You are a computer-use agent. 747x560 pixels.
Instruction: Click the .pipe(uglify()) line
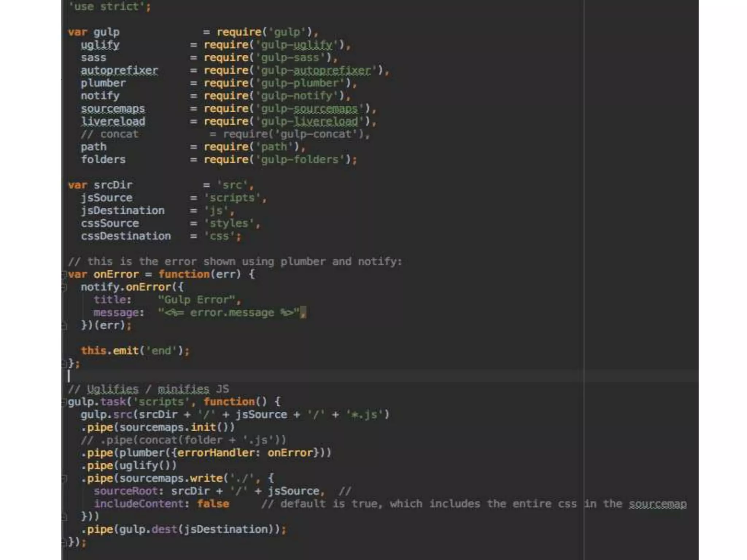tap(129, 466)
